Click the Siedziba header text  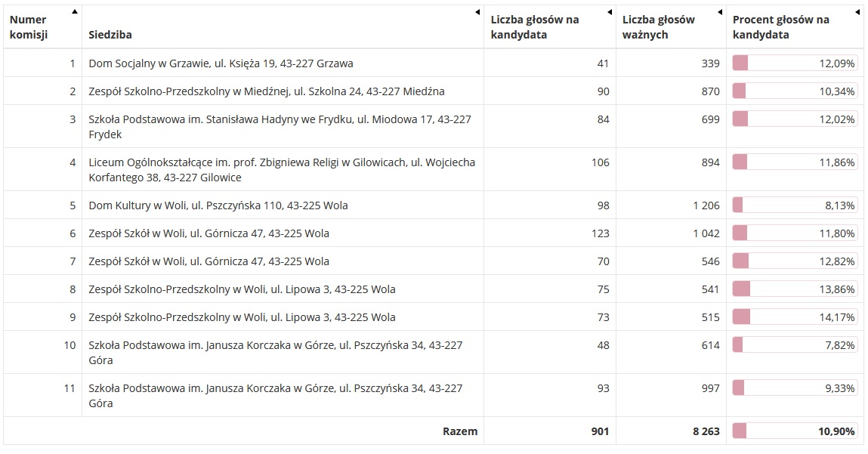tap(110, 34)
